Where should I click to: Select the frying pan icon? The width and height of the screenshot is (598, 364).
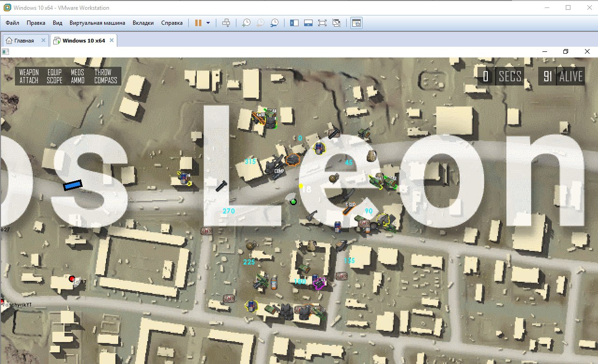[x=374, y=227]
